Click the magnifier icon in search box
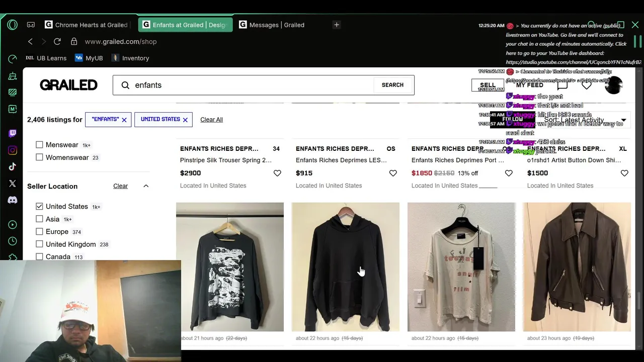644x362 pixels. 125,85
